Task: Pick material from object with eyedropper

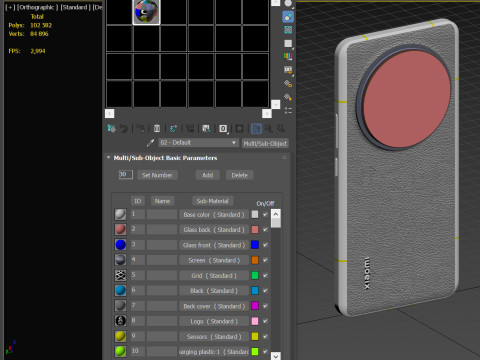Action: pyautogui.click(x=150, y=143)
